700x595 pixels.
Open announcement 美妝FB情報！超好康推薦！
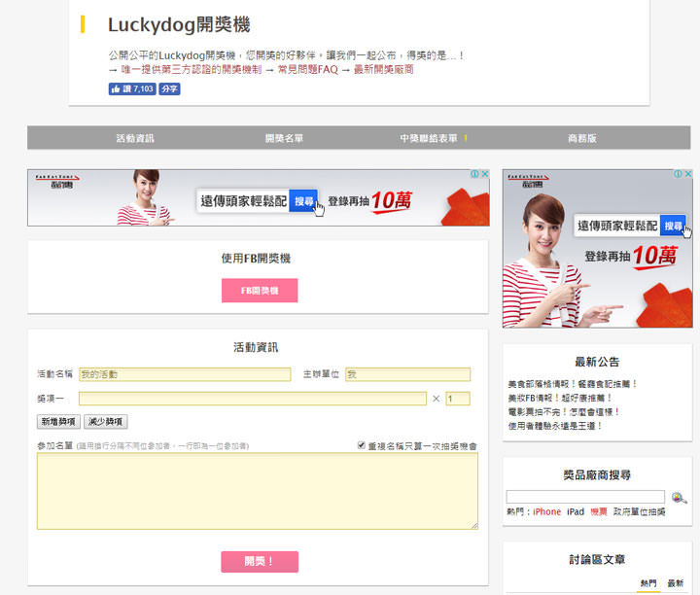point(560,398)
